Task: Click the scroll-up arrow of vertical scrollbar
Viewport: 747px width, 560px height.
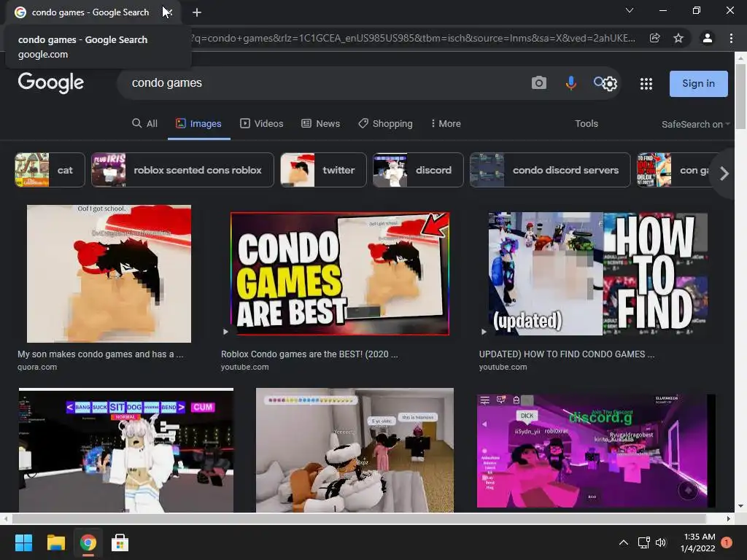Action: (740, 58)
